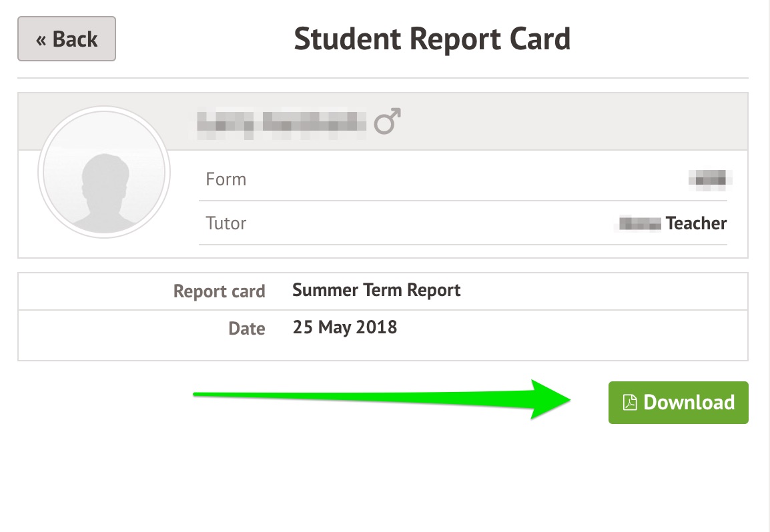
Task: Click the word Download on green button
Action: pos(689,403)
